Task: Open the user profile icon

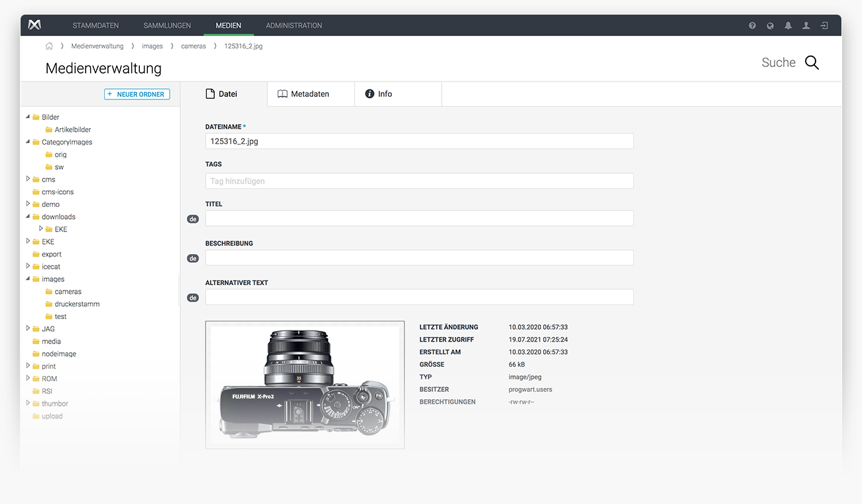Action: click(806, 26)
